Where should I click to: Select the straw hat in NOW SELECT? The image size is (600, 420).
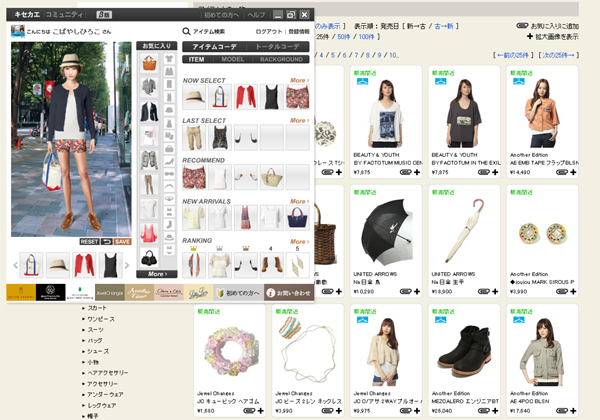[x=193, y=97]
